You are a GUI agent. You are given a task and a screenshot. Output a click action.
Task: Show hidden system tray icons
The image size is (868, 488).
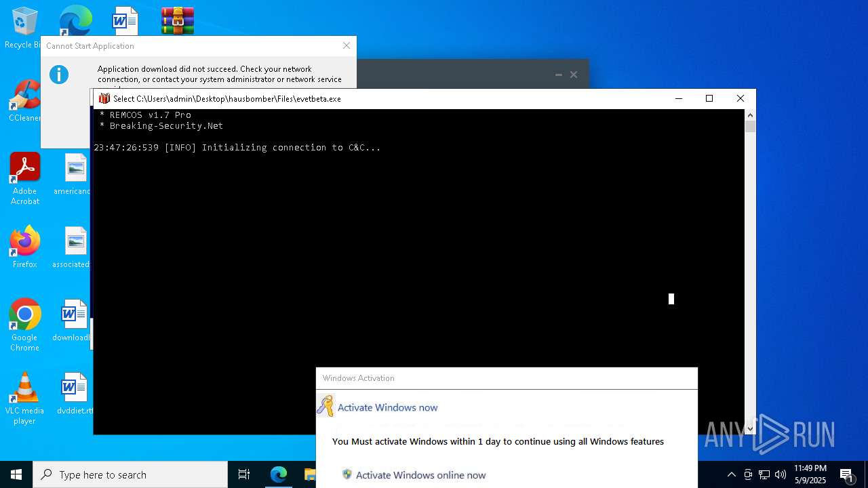tap(731, 474)
